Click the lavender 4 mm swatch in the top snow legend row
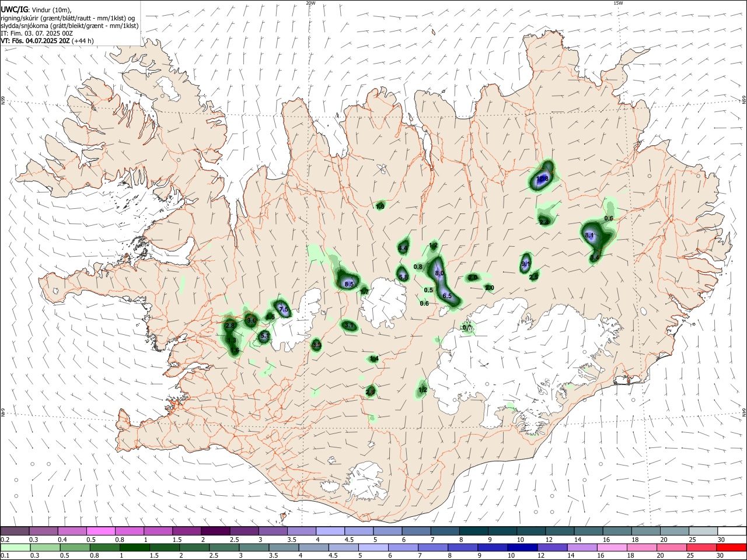Screen dimensions: 747x560 pos(330,531)
